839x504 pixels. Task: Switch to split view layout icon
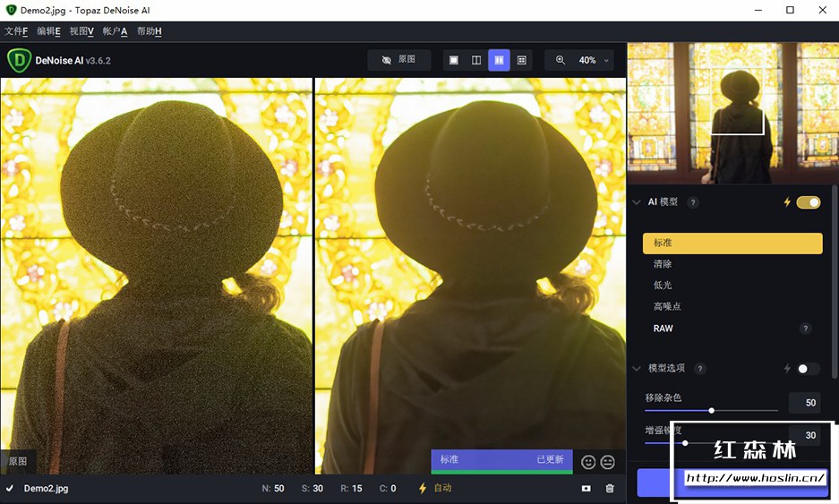476,60
